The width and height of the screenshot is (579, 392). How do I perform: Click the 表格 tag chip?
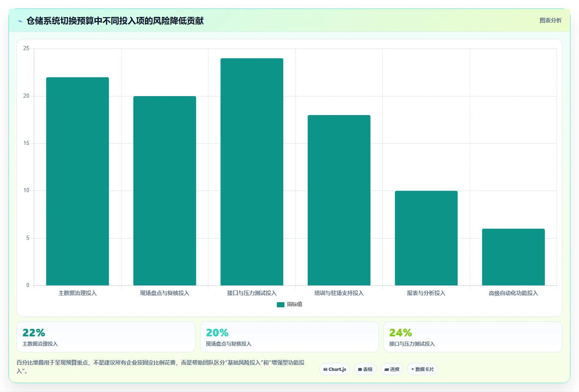(365, 369)
